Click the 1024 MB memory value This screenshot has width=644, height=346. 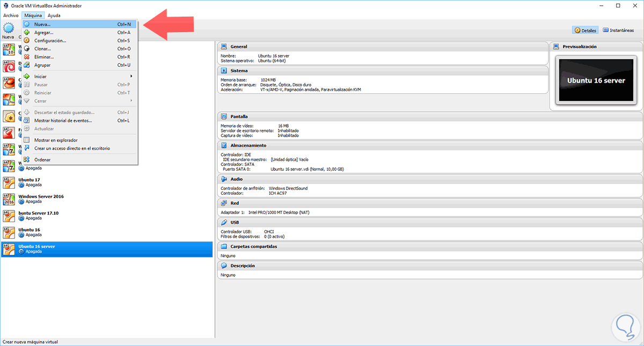[x=268, y=80]
